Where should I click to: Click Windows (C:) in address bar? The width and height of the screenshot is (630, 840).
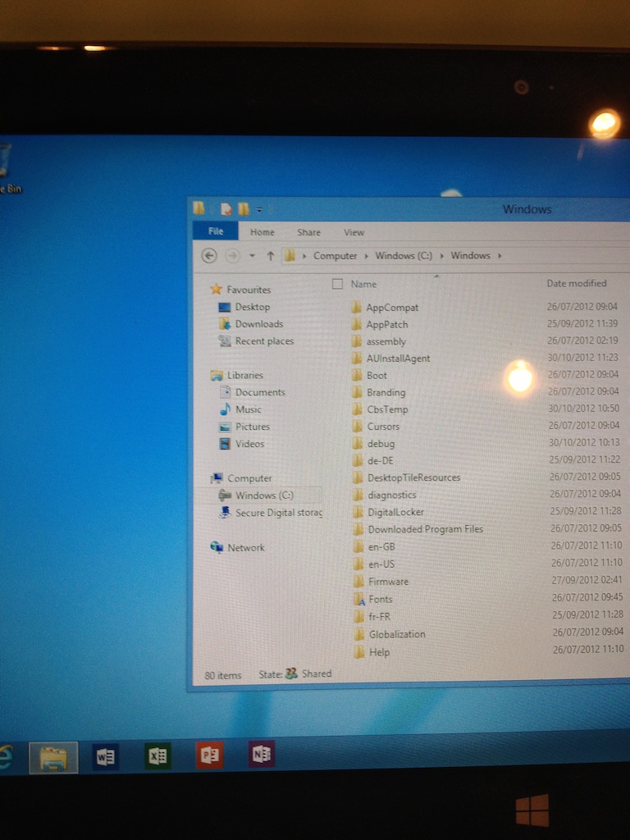(x=404, y=256)
